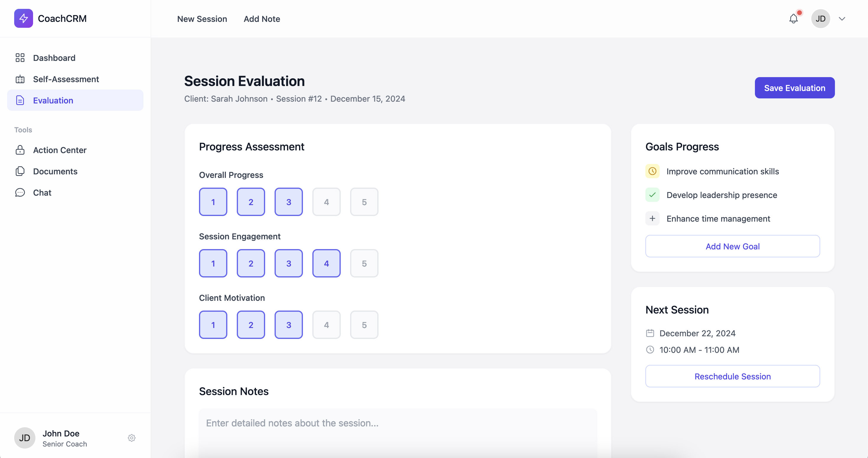The image size is (868, 458).
Task: Toggle the Develop leadership presence checkbox
Action: 653,195
